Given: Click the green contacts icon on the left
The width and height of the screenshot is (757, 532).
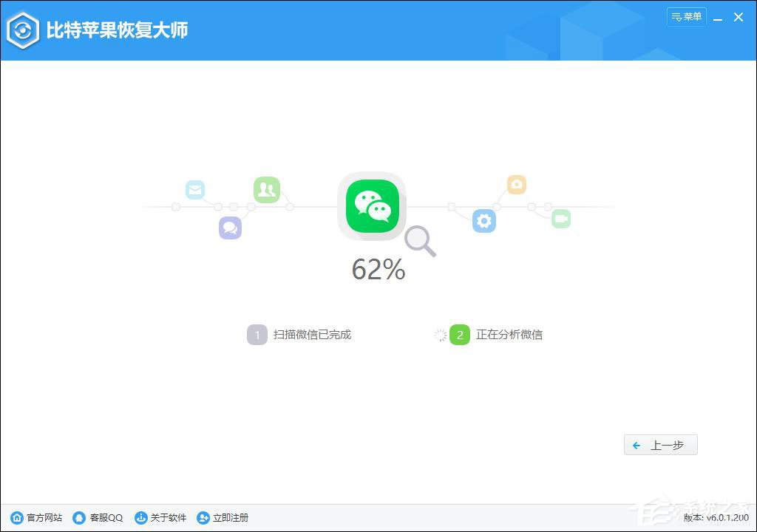Looking at the screenshot, I should pyautogui.click(x=266, y=190).
